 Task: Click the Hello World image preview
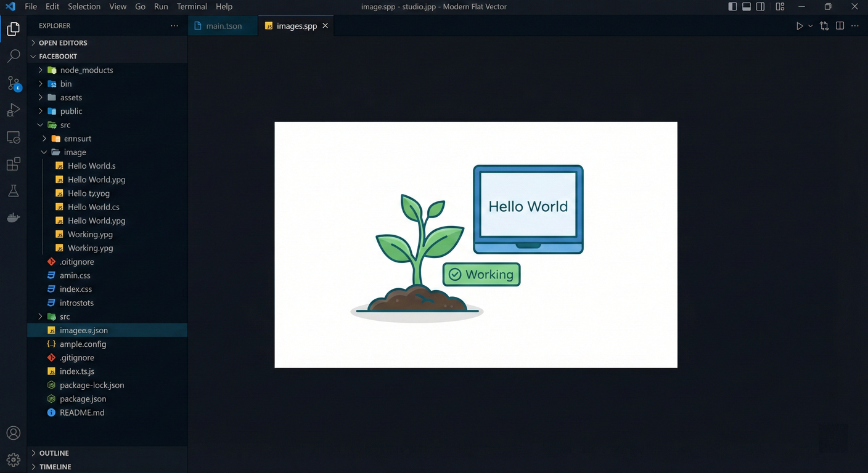tap(475, 245)
